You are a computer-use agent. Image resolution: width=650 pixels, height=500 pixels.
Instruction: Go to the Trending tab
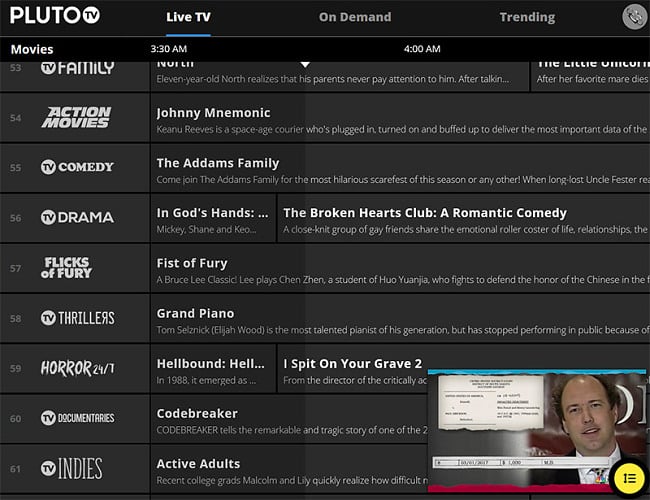click(527, 17)
